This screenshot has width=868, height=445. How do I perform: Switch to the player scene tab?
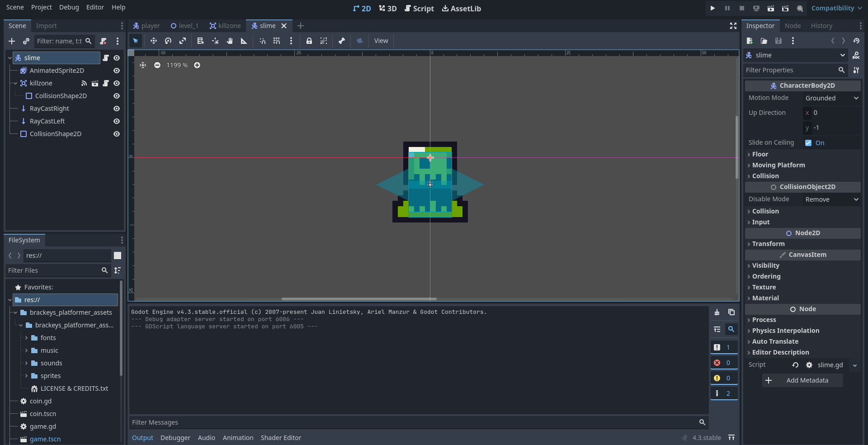click(x=146, y=26)
